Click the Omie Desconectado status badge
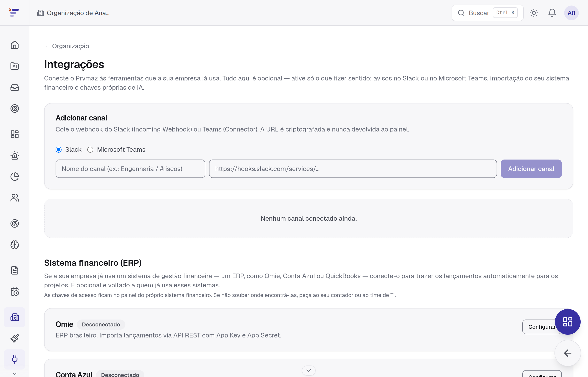 [x=101, y=324]
